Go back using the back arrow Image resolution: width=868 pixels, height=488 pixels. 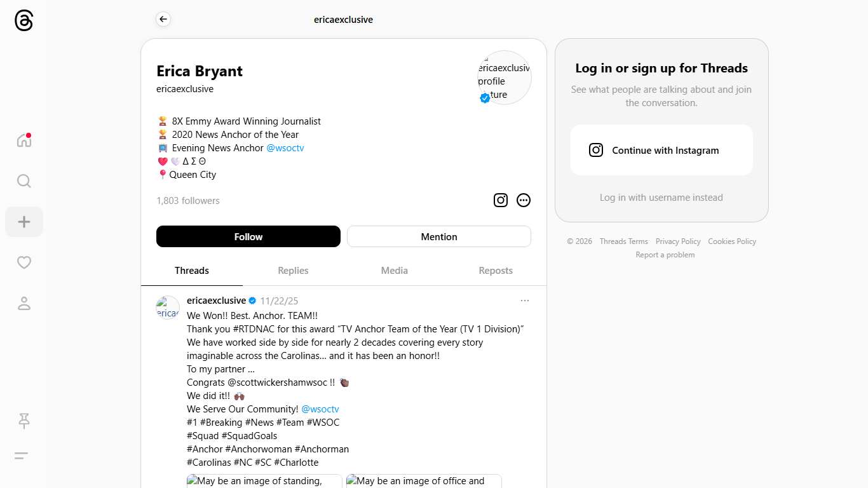point(163,20)
